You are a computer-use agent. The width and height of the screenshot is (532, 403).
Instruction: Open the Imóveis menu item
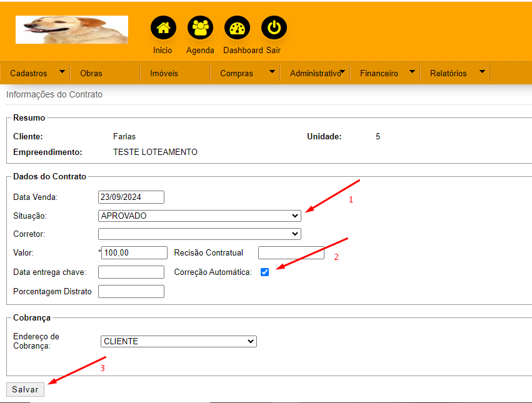[x=164, y=73]
